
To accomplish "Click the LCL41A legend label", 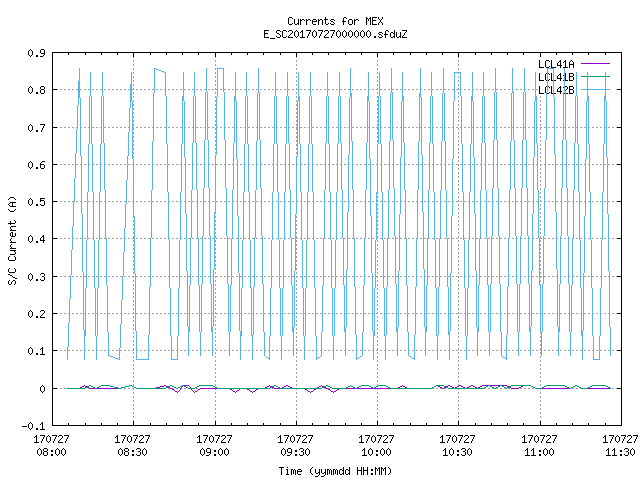I will tap(556, 64).
